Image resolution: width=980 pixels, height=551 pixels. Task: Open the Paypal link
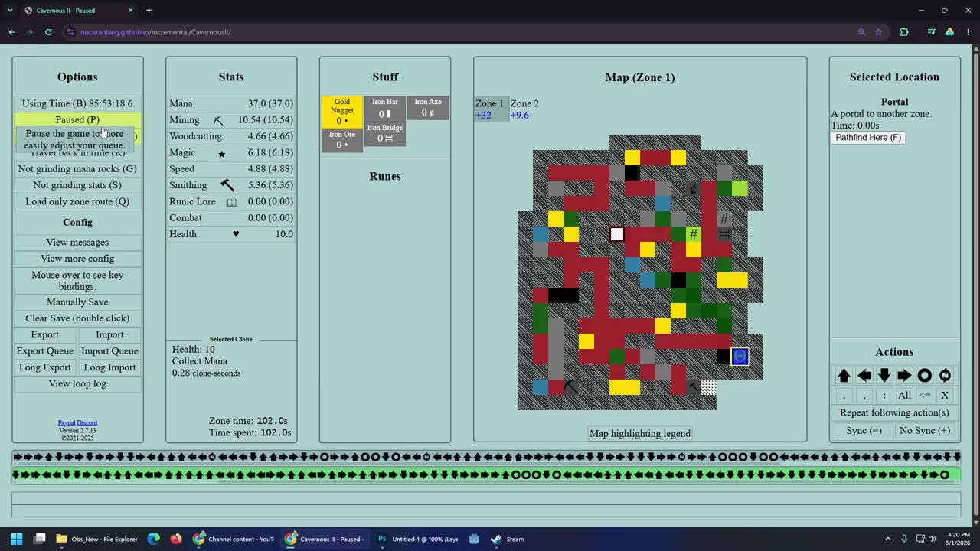click(x=66, y=423)
